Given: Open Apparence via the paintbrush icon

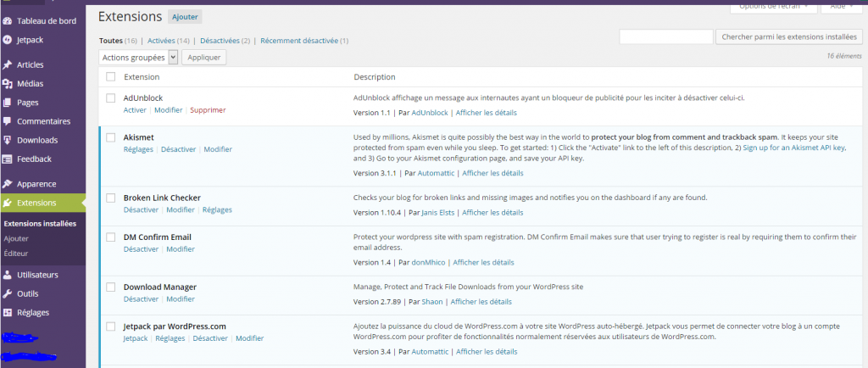Looking at the screenshot, I should 8,184.
